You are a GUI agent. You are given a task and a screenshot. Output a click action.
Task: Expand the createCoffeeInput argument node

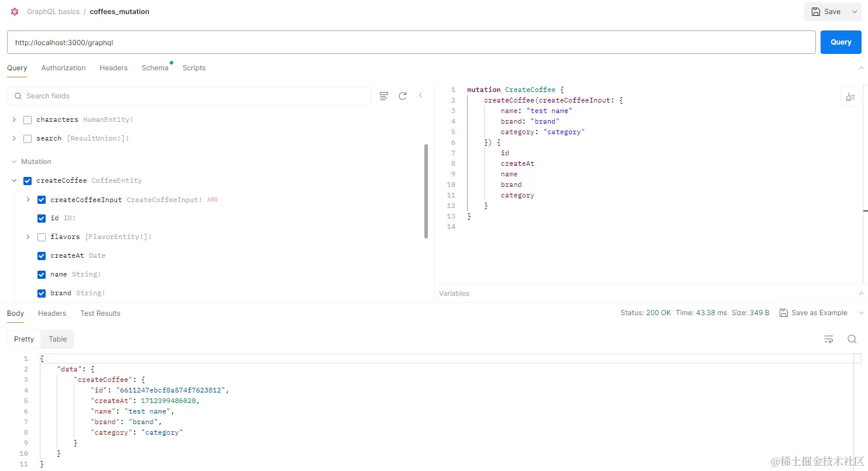[28, 200]
